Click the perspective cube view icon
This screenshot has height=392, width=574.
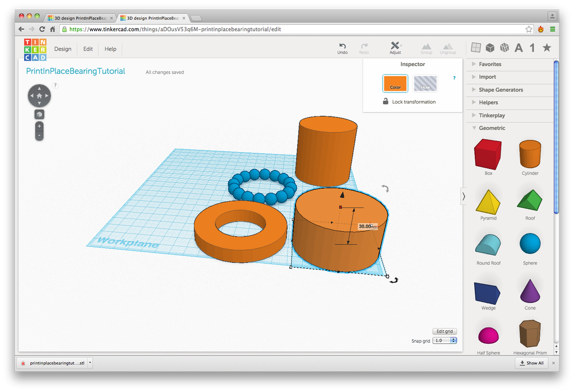39,114
